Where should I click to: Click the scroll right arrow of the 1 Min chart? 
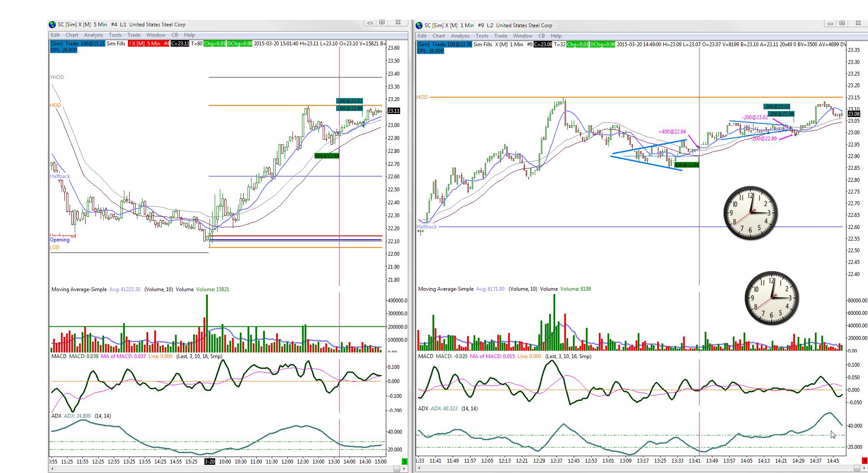click(865, 468)
